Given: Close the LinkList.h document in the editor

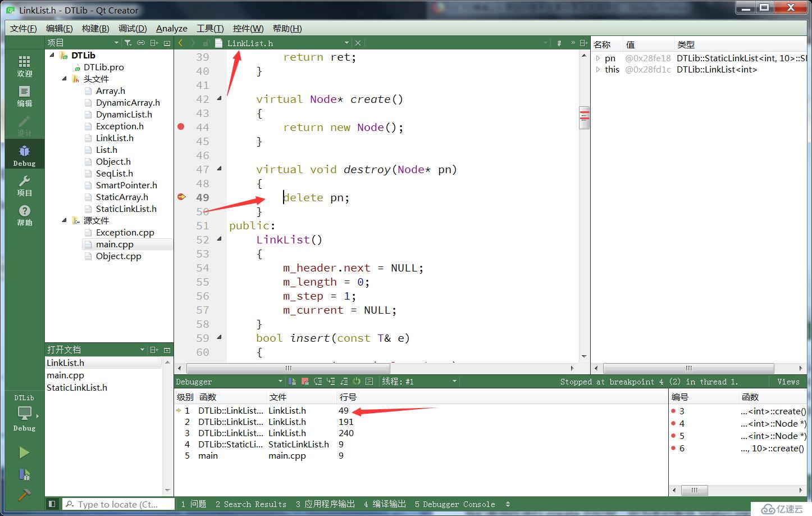Looking at the screenshot, I should coord(358,43).
